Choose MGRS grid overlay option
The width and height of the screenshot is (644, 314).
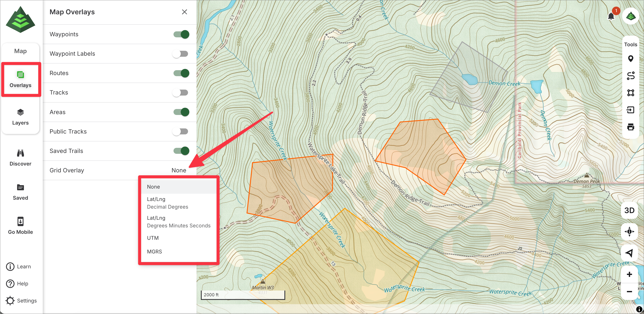154,251
